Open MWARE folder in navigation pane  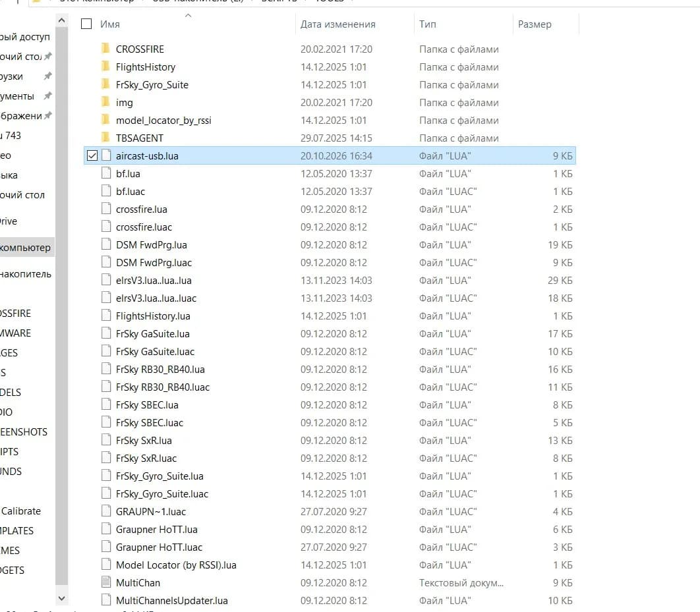pyautogui.click(x=16, y=333)
